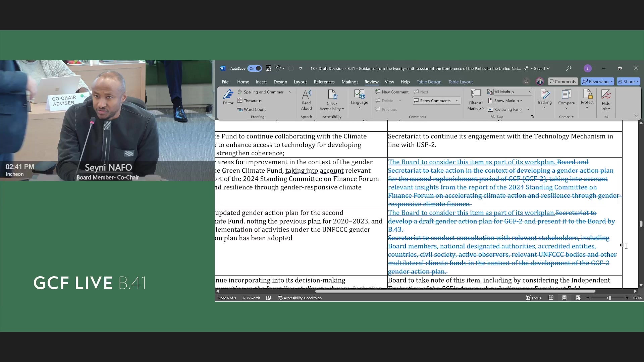Open the proofing errors status icon

[269, 298]
